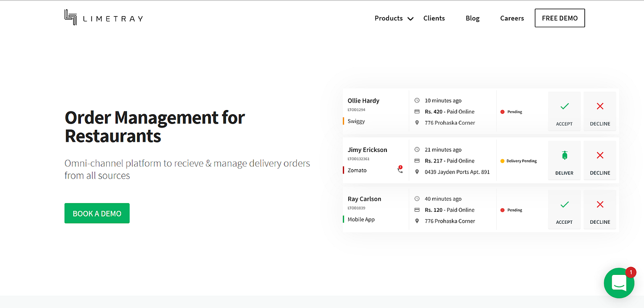Click the clock icon beside 21 minutes ago

click(x=417, y=150)
